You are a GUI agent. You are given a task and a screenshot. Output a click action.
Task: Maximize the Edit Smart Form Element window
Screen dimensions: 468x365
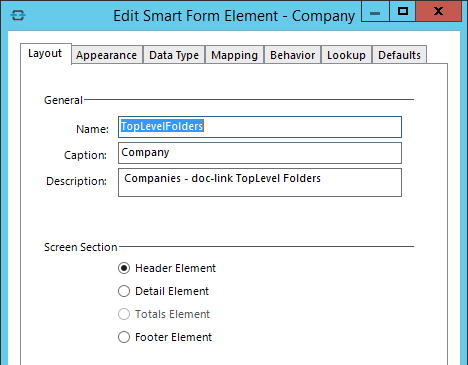pos(403,12)
